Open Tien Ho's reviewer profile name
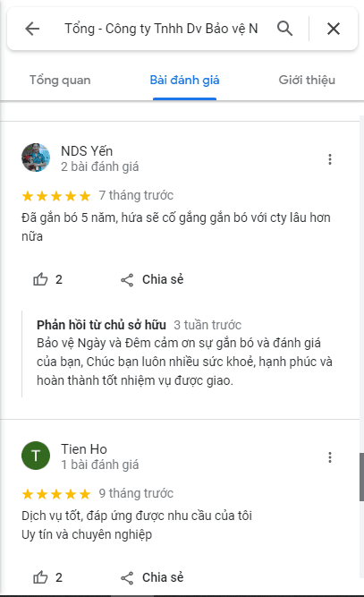Screen dimensions: 364x597 (x=84, y=449)
